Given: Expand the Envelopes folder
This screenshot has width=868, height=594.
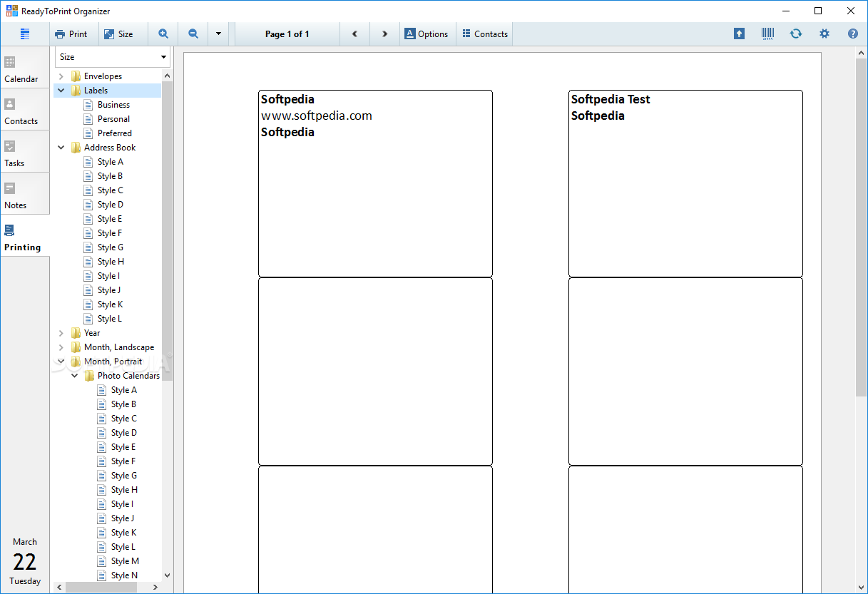Looking at the screenshot, I should tap(61, 76).
